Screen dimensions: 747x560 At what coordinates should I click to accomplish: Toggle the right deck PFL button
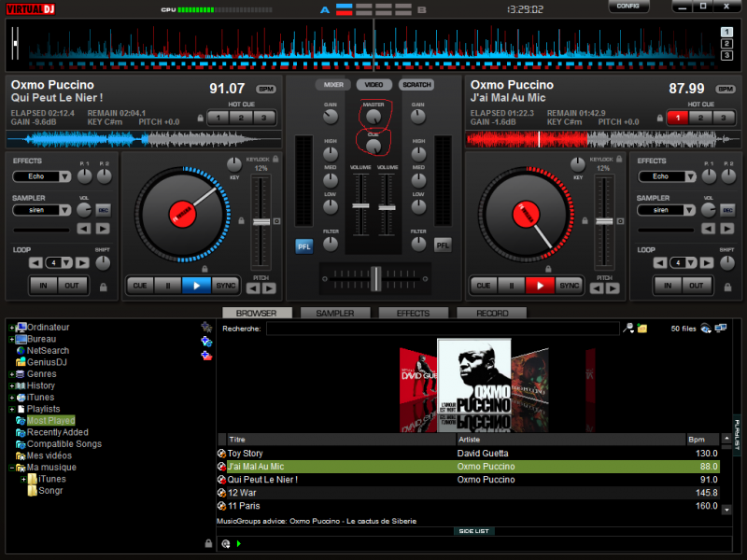coord(443,245)
